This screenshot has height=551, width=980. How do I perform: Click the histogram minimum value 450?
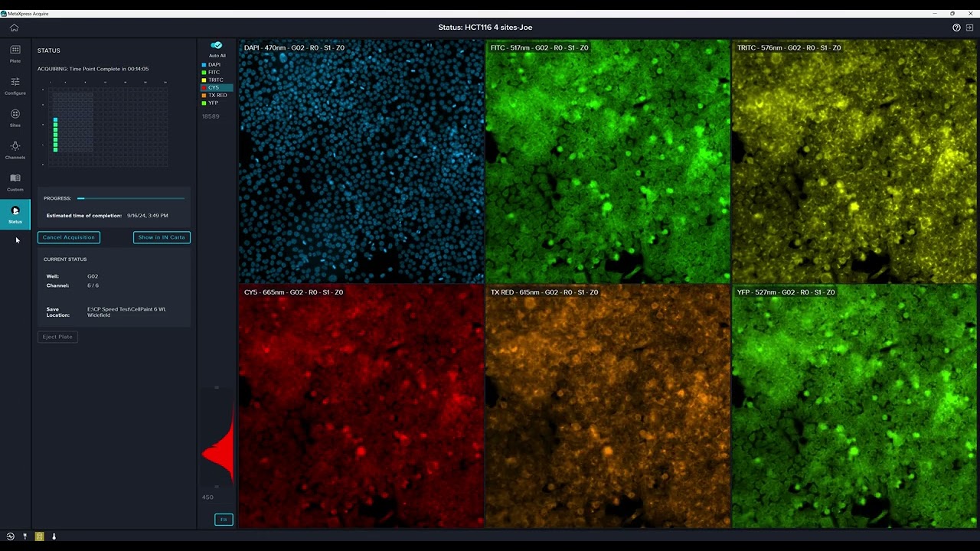point(207,497)
